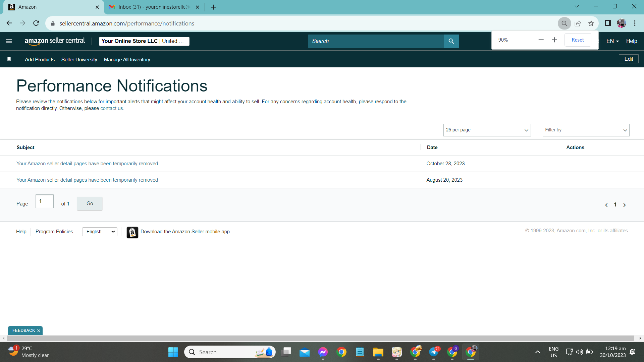The height and width of the screenshot is (362, 644).
Task: Click the Amazon Seller app icon
Action: point(132,232)
